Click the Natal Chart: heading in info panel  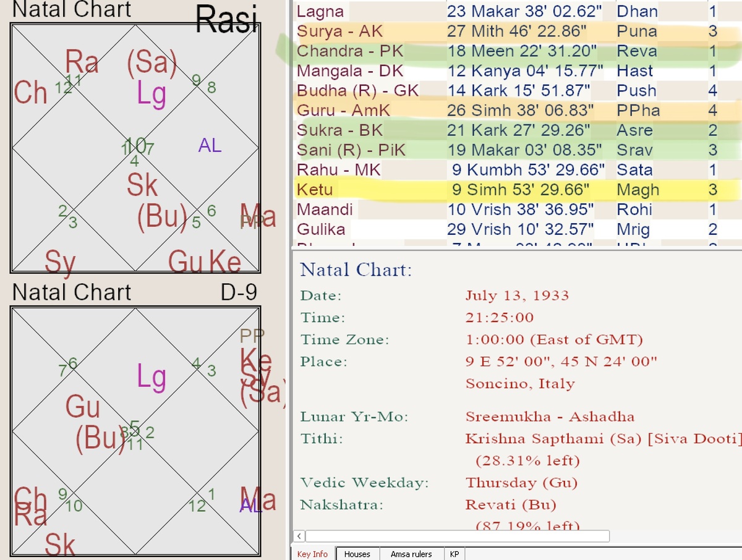click(x=356, y=269)
